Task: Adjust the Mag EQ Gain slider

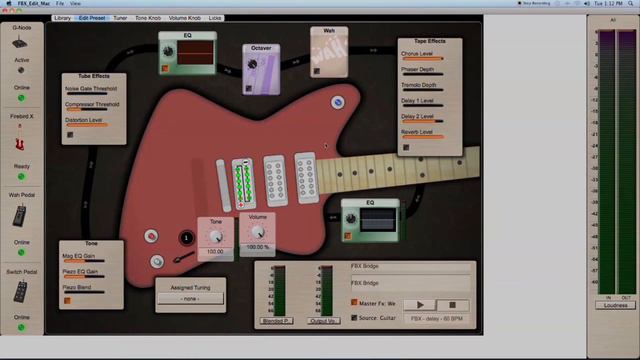Action: (x=84, y=261)
